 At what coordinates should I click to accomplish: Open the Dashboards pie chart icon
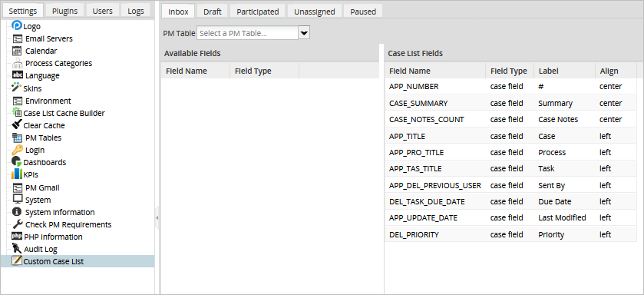click(17, 162)
